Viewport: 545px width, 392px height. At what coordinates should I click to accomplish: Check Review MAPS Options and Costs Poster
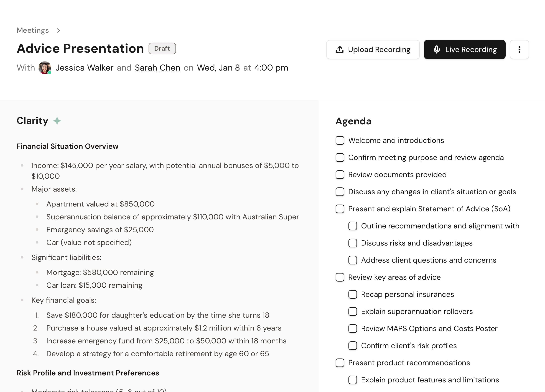pyautogui.click(x=353, y=329)
